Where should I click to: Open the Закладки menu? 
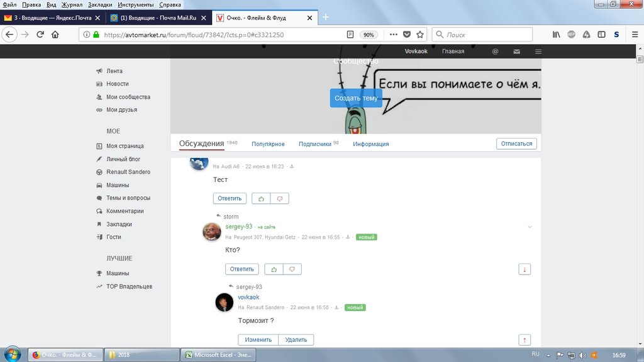pyautogui.click(x=100, y=4)
